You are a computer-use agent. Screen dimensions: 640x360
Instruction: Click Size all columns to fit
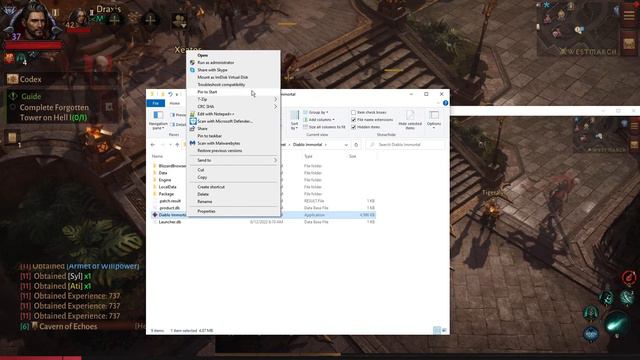tap(324, 127)
